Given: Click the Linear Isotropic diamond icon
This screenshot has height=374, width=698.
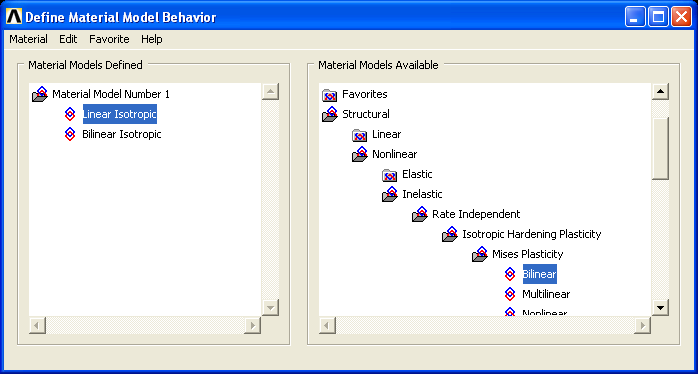Looking at the screenshot, I should tap(70, 114).
